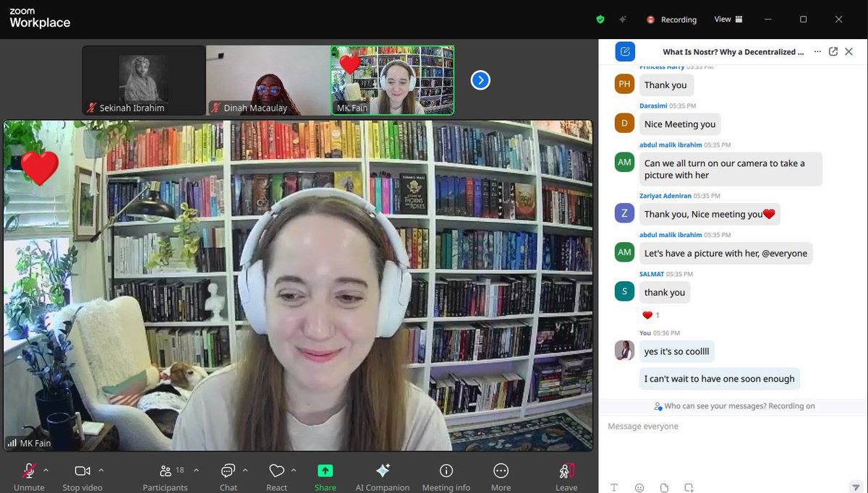
Task: Open the emoji picker in chat
Action: click(639, 487)
